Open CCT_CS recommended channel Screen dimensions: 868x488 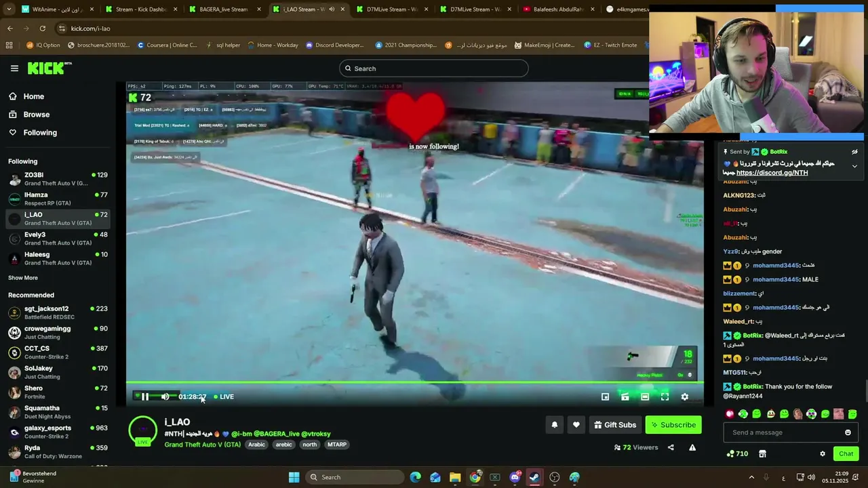coord(58,352)
